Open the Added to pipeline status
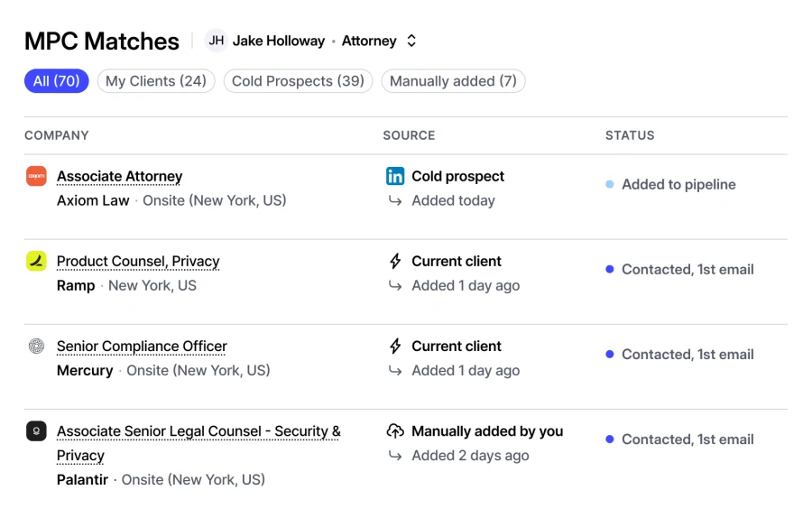 [x=670, y=184]
